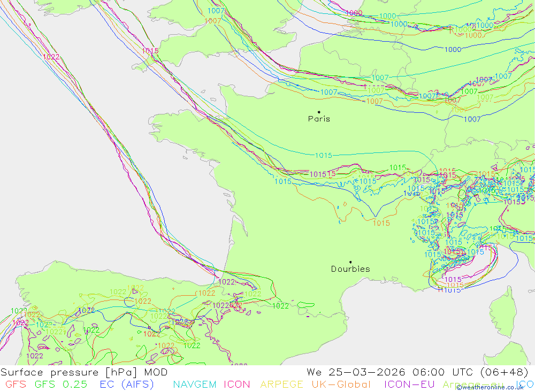535x392 pixels.
Task: Select the red GFS legend entry
Action: pyautogui.click(x=16, y=385)
